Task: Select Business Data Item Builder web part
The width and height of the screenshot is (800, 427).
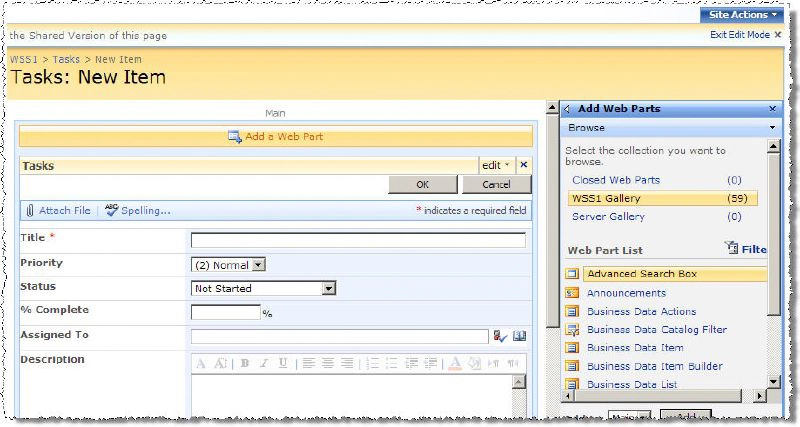Action: (x=655, y=366)
